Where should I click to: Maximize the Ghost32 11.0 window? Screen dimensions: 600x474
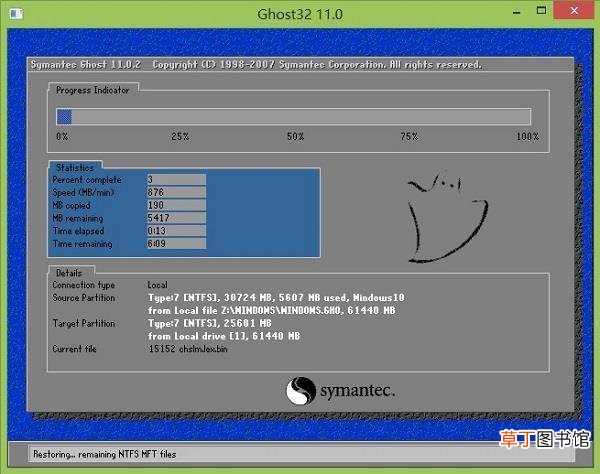point(541,11)
